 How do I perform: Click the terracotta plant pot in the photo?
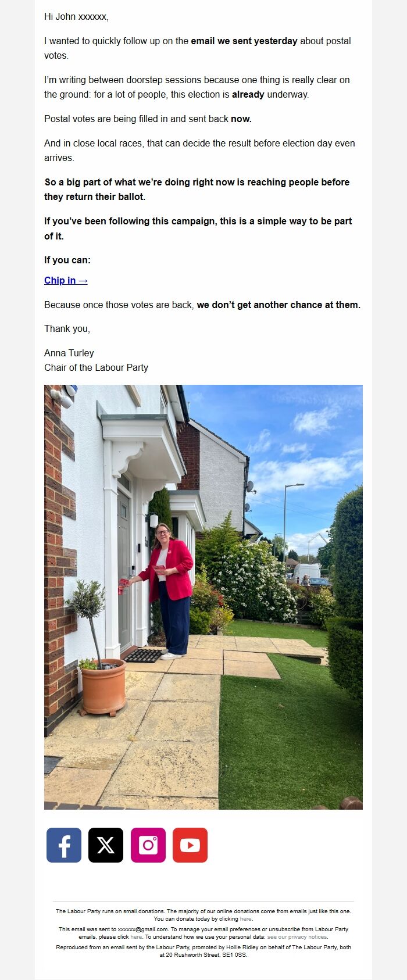click(x=103, y=686)
